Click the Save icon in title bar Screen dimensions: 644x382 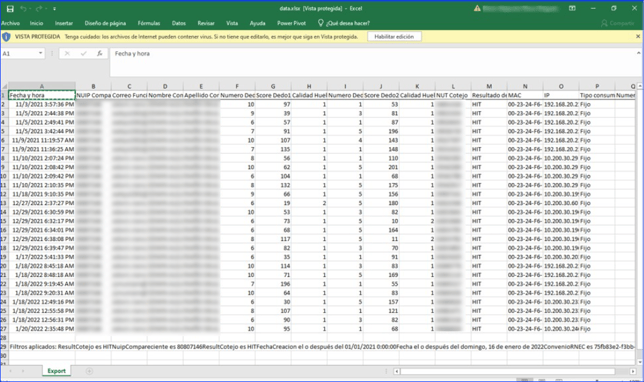[x=10, y=9]
